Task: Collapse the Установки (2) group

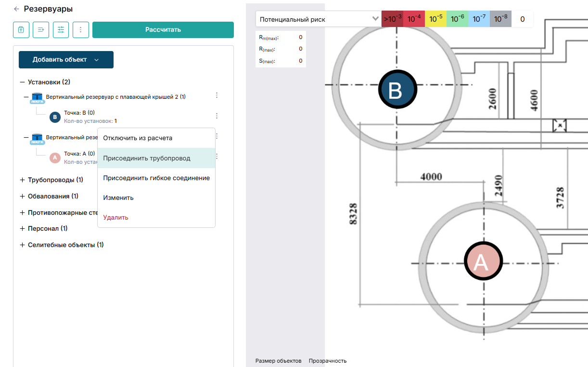Action: click(x=22, y=82)
